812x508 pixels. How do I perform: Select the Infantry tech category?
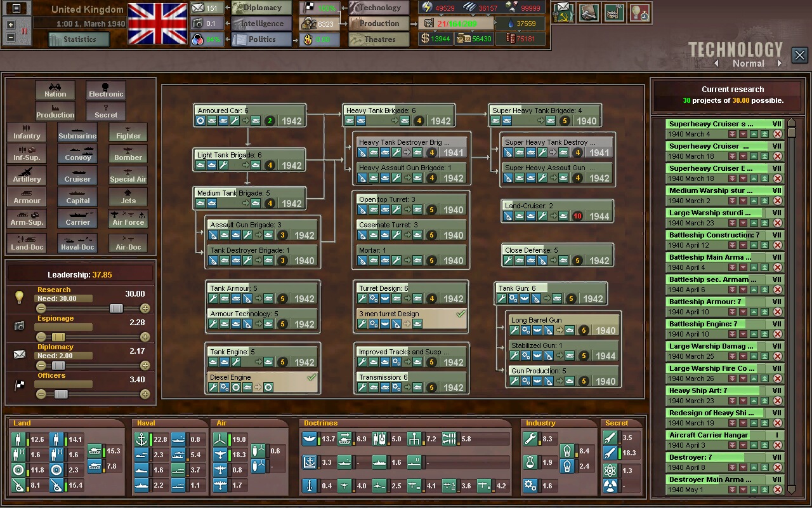click(x=27, y=132)
